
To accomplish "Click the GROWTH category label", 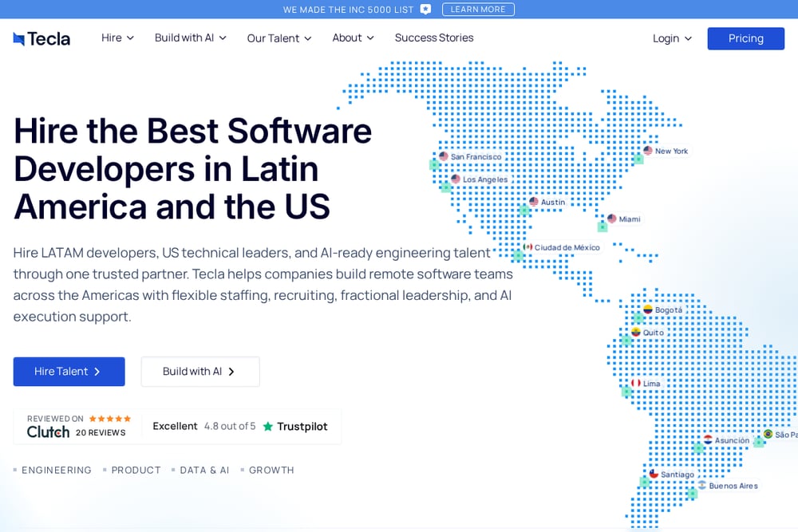I will pyautogui.click(x=271, y=470).
